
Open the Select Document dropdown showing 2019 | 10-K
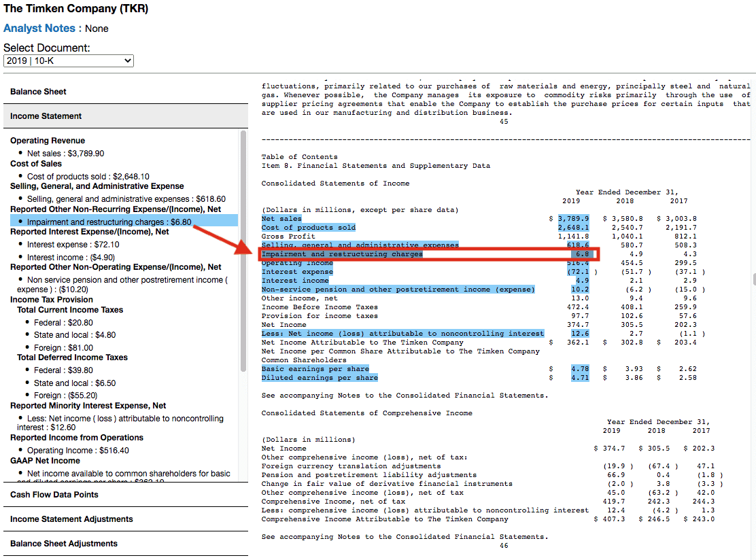point(69,60)
